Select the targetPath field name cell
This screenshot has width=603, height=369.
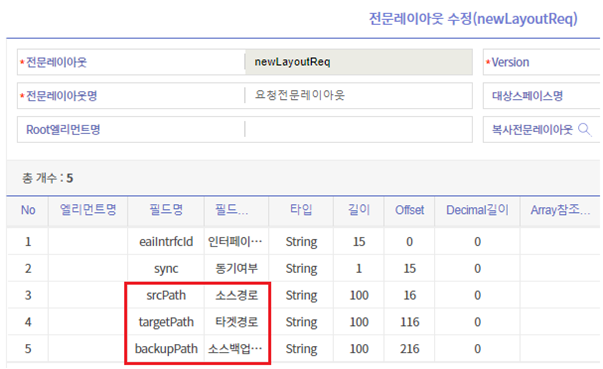(x=166, y=322)
